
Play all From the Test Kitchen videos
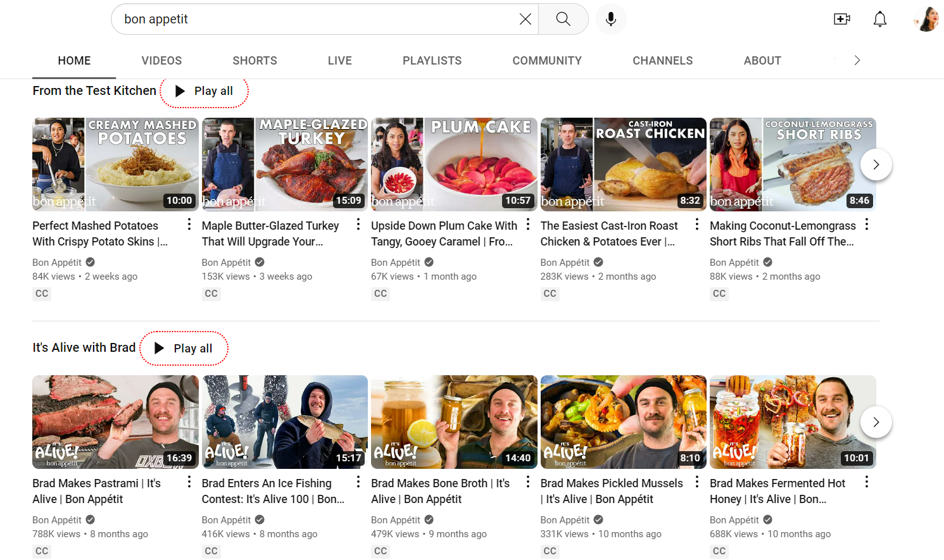[205, 91]
